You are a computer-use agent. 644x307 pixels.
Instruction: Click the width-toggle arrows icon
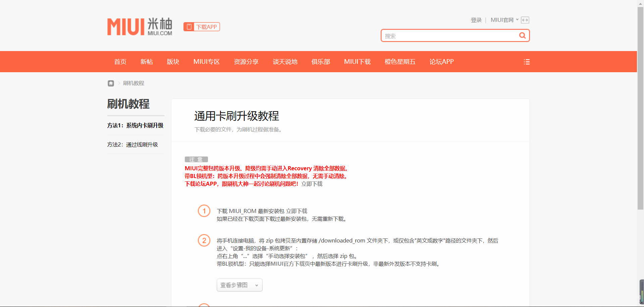[x=525, y=20]
